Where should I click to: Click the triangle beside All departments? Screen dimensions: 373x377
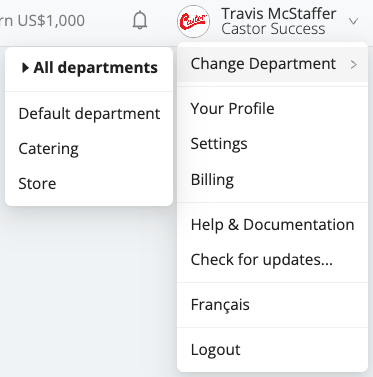click(x=25, y=68)
